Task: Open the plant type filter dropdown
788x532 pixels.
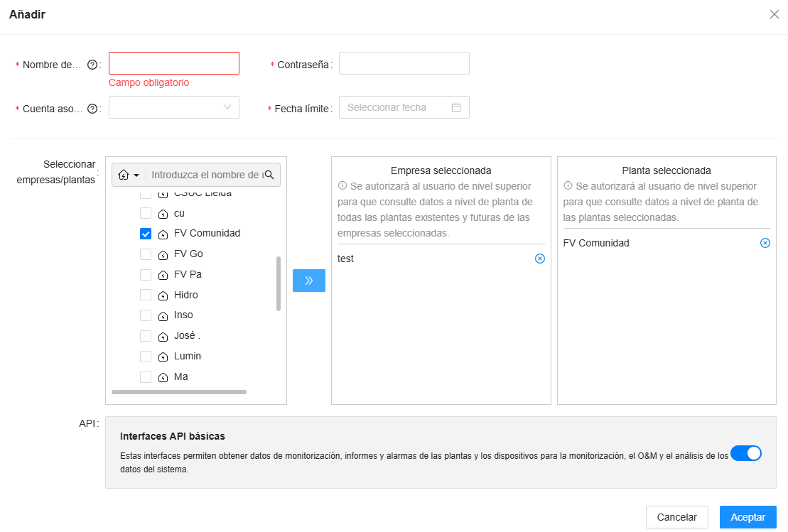Action: (x=129, y=175)
